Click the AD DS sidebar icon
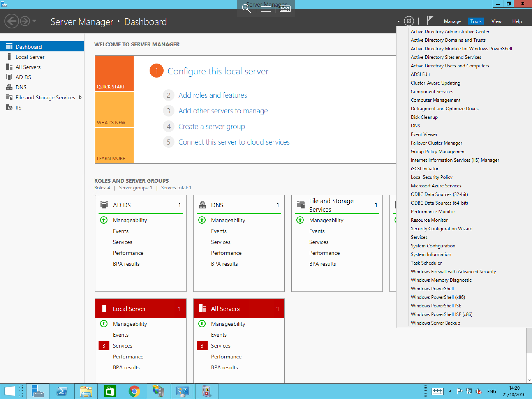The height and width of the screenshot is (399, 532). point(9,77)
